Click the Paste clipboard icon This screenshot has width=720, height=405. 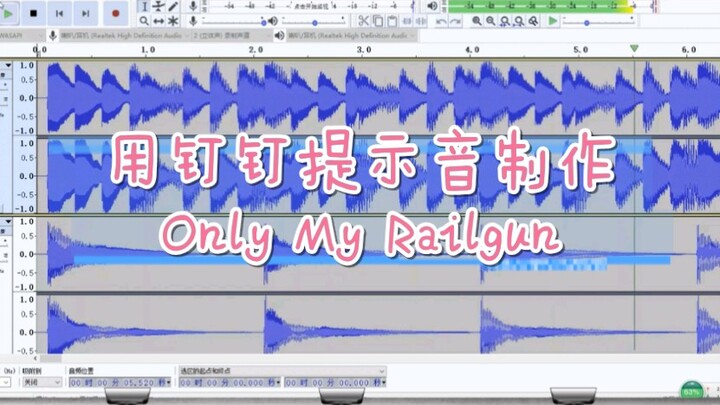point(392,21)
